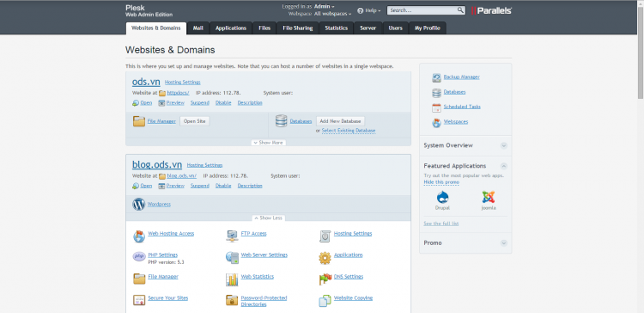Click the Databases stack icon under ods.vn

pyautogui.click(x=282, y=121)
